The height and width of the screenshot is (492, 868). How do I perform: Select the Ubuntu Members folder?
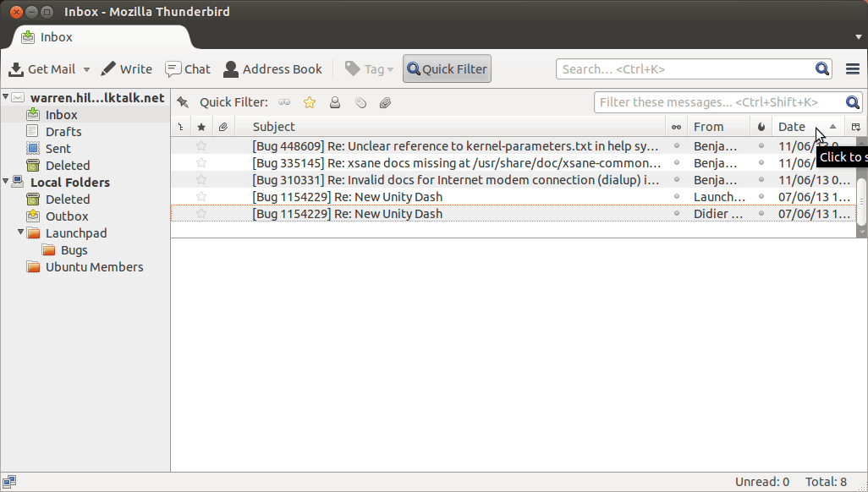coord(94,267)
